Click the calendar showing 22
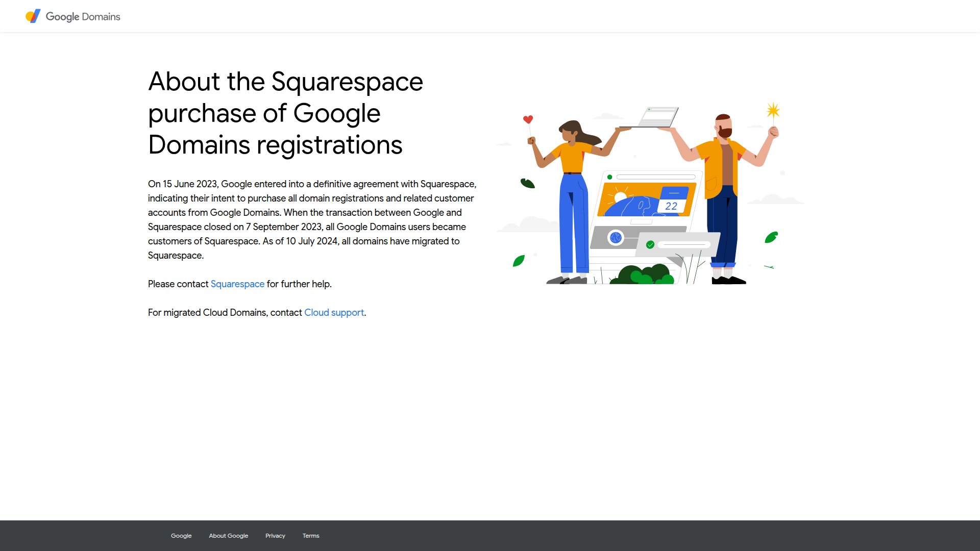 pos(672,200)
